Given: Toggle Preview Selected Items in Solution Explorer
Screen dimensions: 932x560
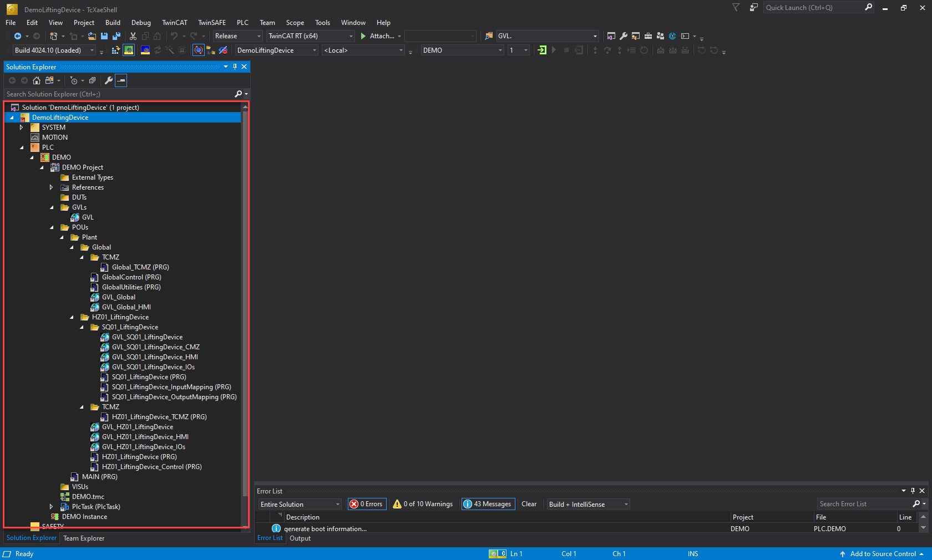Looking at the screenshot, I should point(121,80).
